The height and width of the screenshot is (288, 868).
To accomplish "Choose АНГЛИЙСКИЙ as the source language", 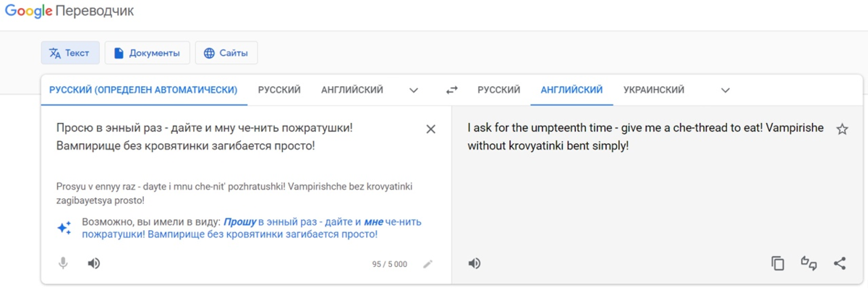I will point(352,90).
